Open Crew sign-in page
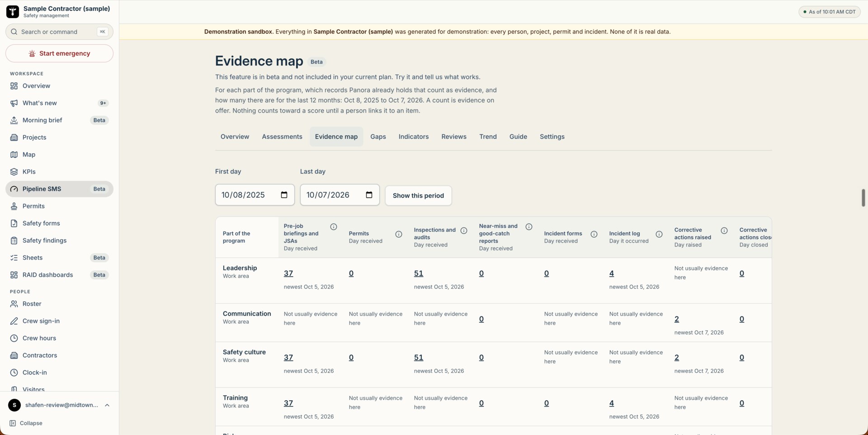 pyautogui.click(x=59, y=321)
